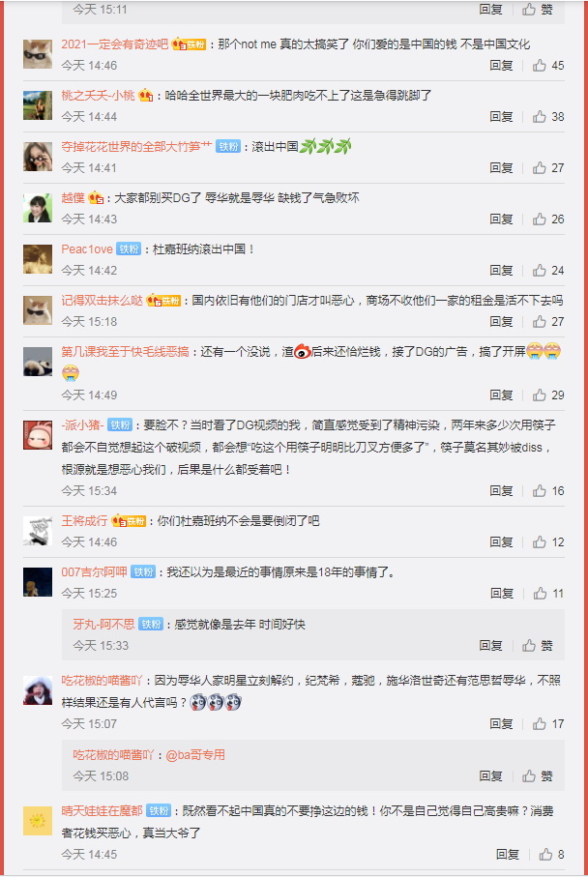Click thumbs-up on 桃之夭夭-小桃's comment
This screenshot has width=588, height=877.
[547, 117]
